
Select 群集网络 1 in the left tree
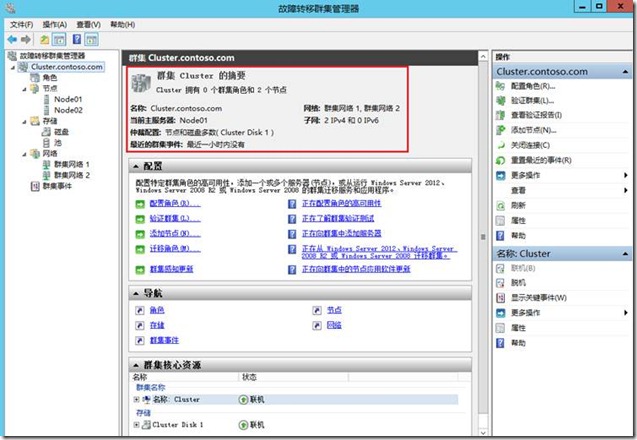tap(72, 164)
